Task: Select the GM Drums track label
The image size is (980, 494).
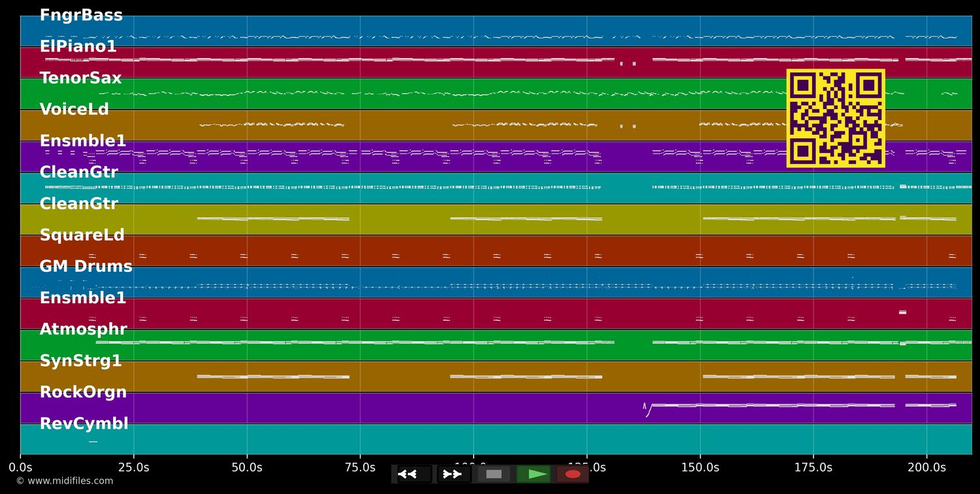Action: (x=86, y=267)
